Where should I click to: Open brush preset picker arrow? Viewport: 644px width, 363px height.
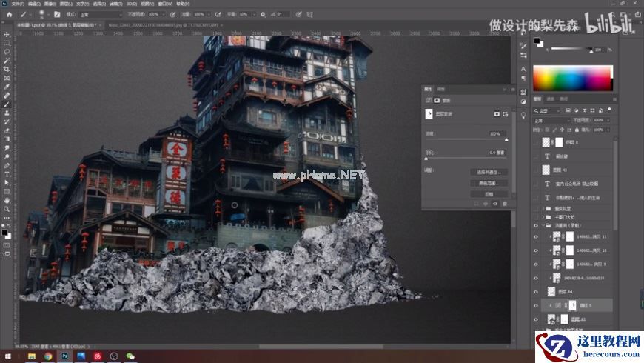pos(48,14)
